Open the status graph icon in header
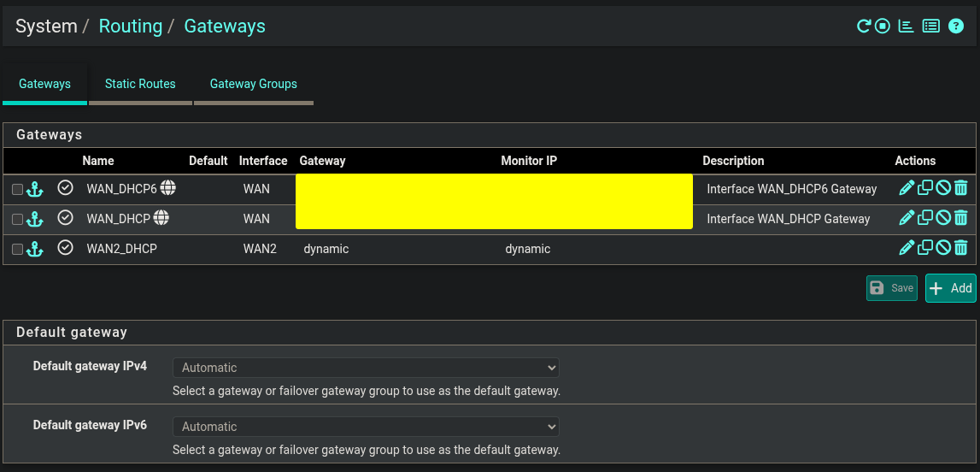 tap(907, 27)
